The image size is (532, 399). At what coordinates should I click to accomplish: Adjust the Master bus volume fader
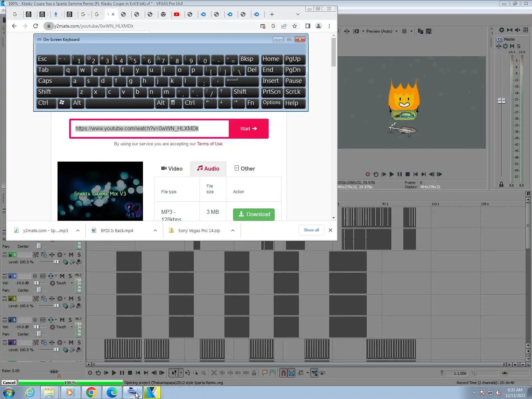click(x=501, y=100)
